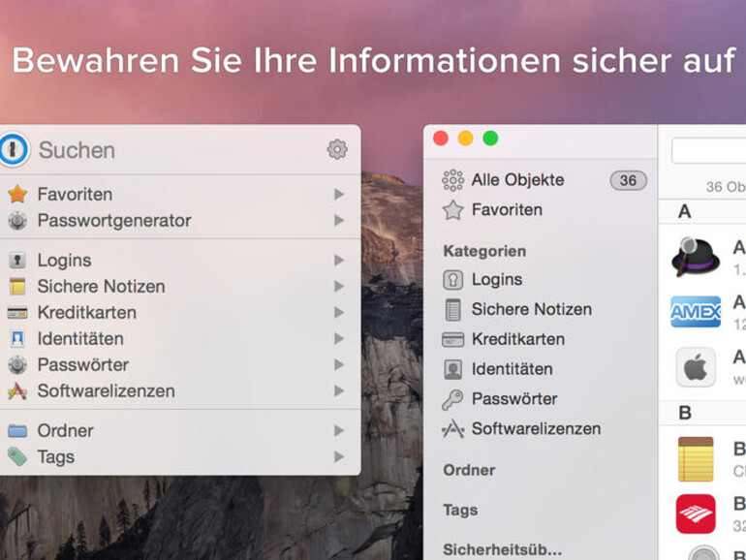746x560 pixels.
Task: Expand Identitäten submenu arrow in popup
Action: [x=339, y=339]
